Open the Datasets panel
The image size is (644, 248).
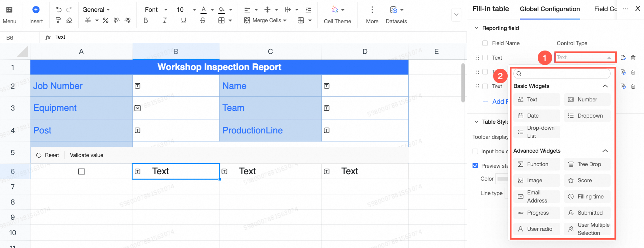tap(396, 15)
